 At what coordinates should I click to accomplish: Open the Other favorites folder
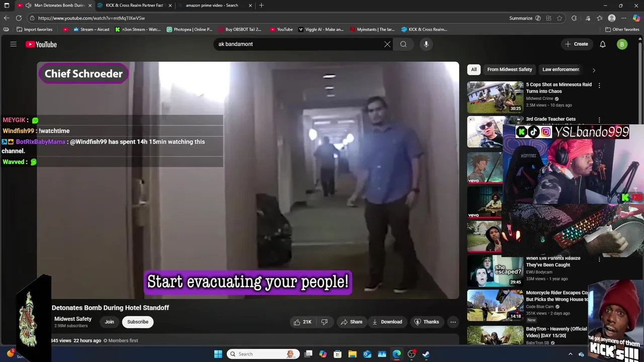pyautogui.click(x=622, y=30)
